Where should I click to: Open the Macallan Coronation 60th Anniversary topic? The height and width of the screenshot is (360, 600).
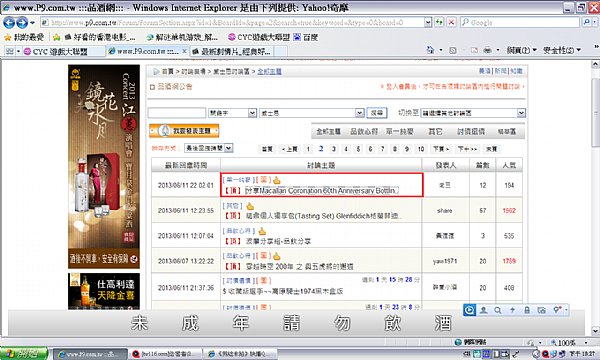321,191
